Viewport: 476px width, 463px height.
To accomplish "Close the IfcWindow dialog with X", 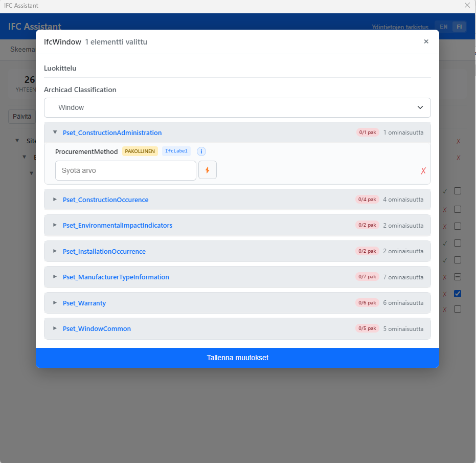I will (426, 42).
